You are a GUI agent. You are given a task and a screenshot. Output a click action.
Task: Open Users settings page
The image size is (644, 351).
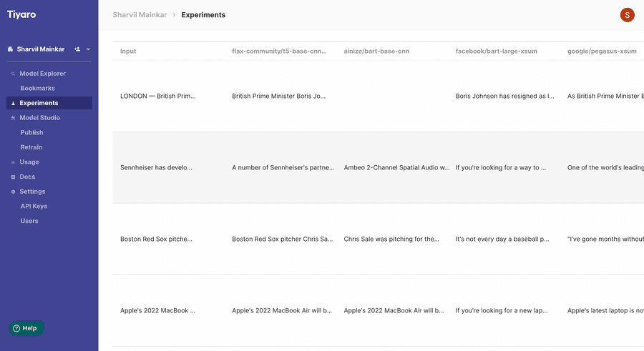[x=29, y=221]
